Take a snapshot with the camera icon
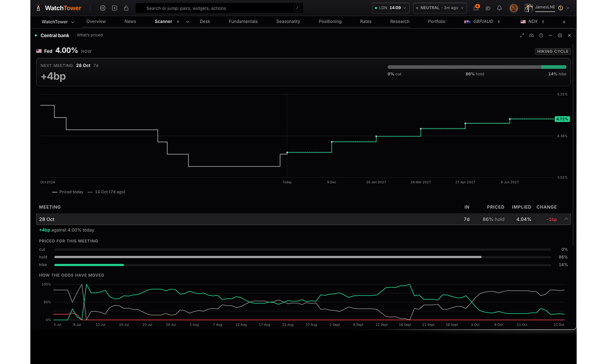The image size is (607, 364). [x=531, y=36]
